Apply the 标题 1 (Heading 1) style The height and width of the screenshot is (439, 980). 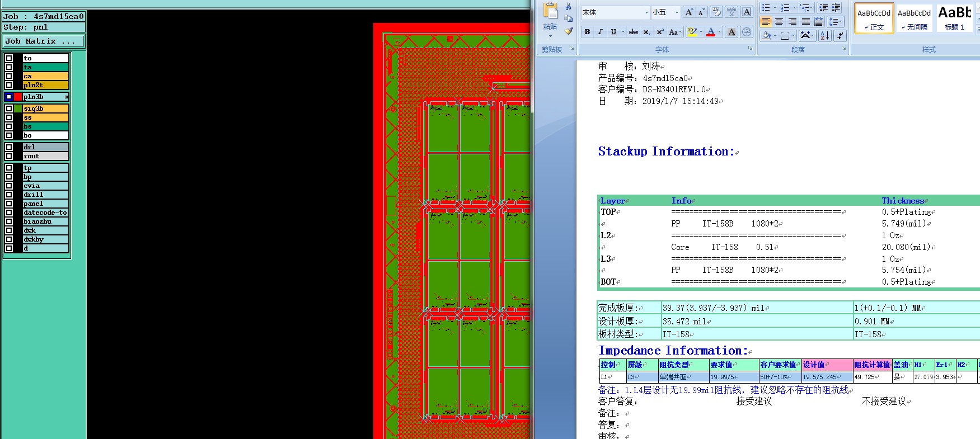955,19
